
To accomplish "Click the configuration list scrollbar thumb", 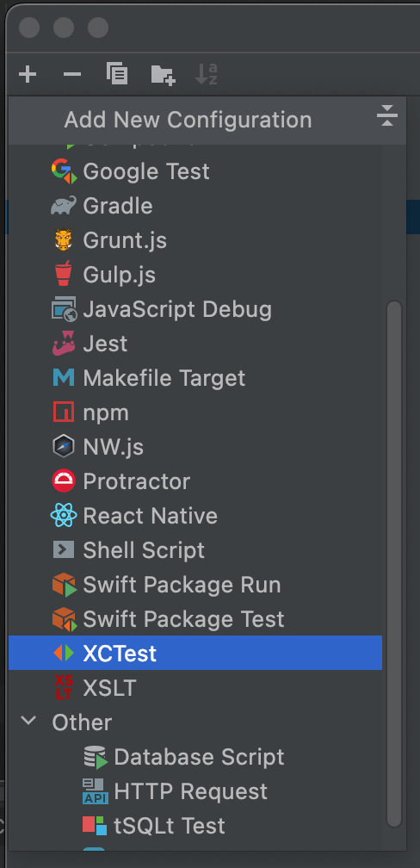I will point(393,564).
